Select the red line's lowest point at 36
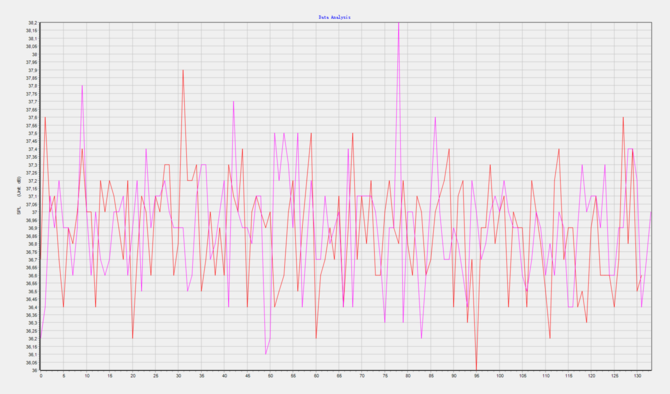 click(476, 369)
